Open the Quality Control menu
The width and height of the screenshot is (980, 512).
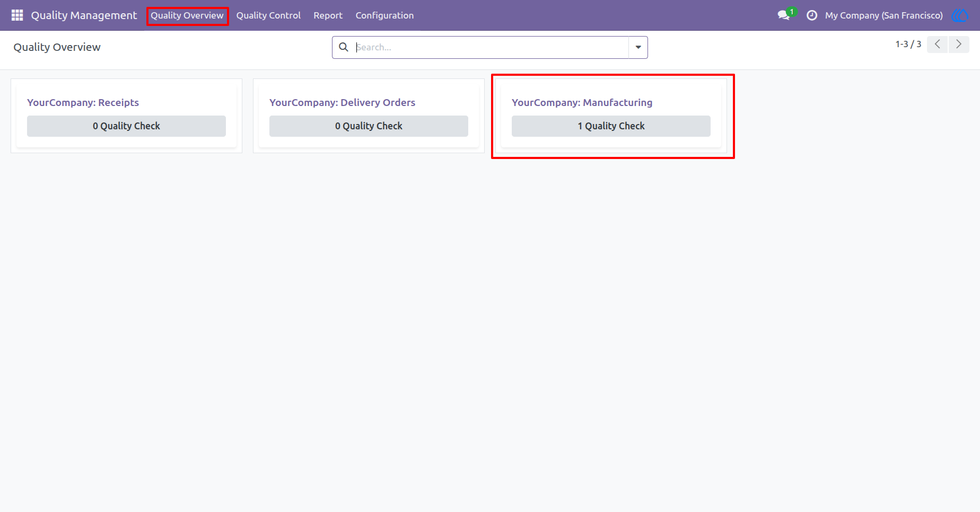(268, 15)
